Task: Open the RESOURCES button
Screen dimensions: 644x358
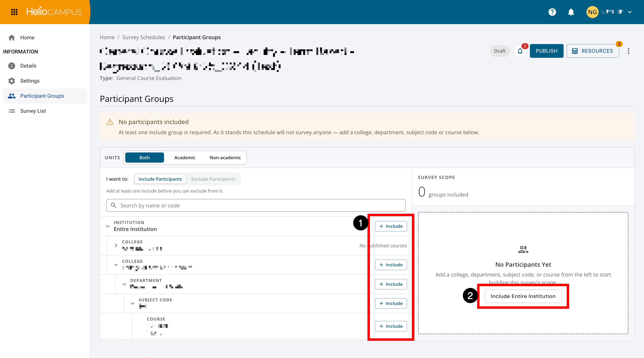Action: click(x=593, y=51)
